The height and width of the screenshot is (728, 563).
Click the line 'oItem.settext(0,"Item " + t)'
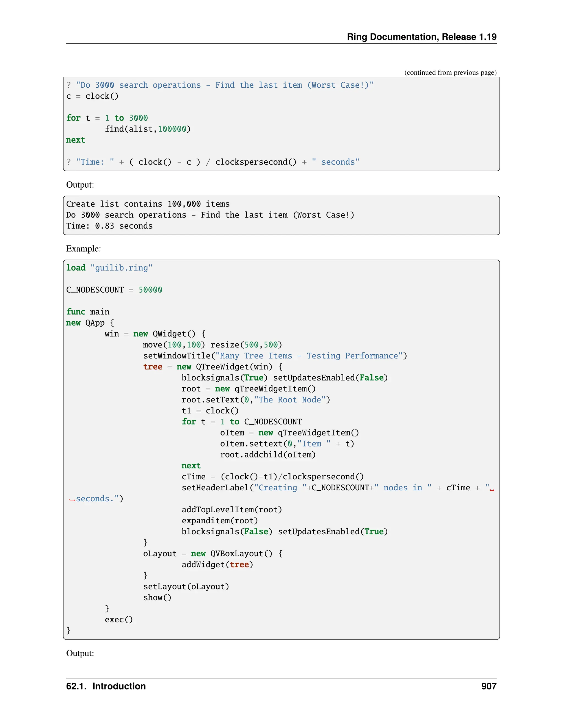[x=287, y=444]
